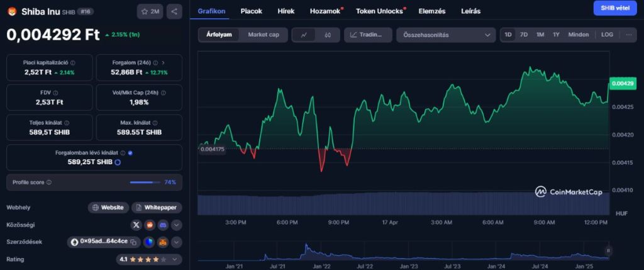Add to MetaMask via fox icon
The height and width of the screenshot is (270, 644).
click(x=164, y=242)
